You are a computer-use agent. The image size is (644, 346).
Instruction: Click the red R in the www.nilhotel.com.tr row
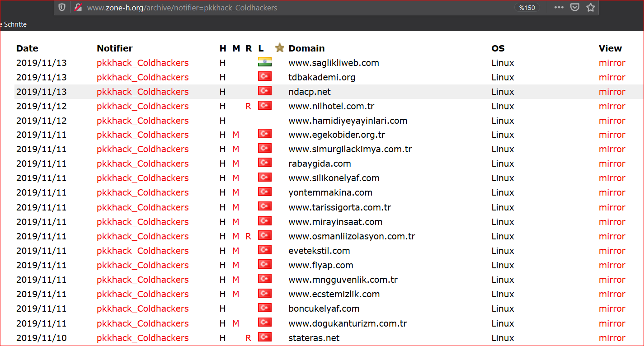coord(248,107)
